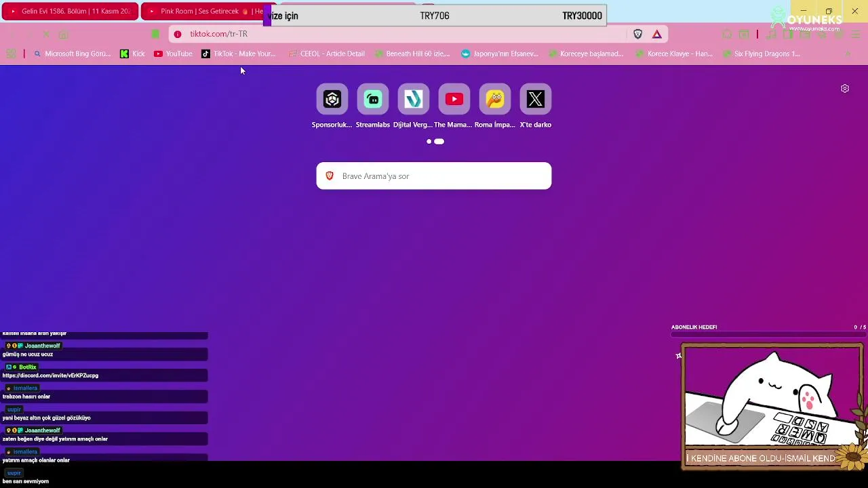Open the browser hamburger main menu
The height and width of the screenshot is (488, 868).
coord(855,34)
